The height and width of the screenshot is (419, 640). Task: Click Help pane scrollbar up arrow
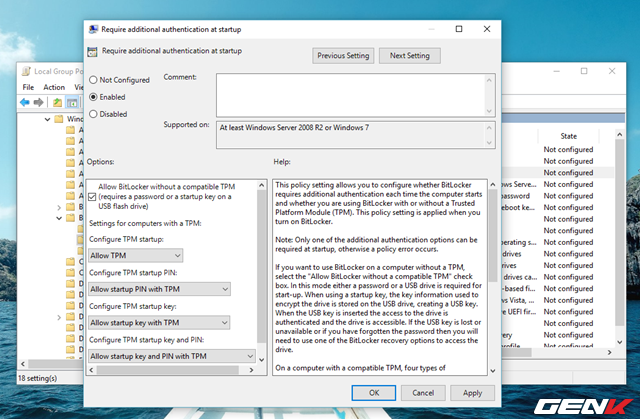493,185
